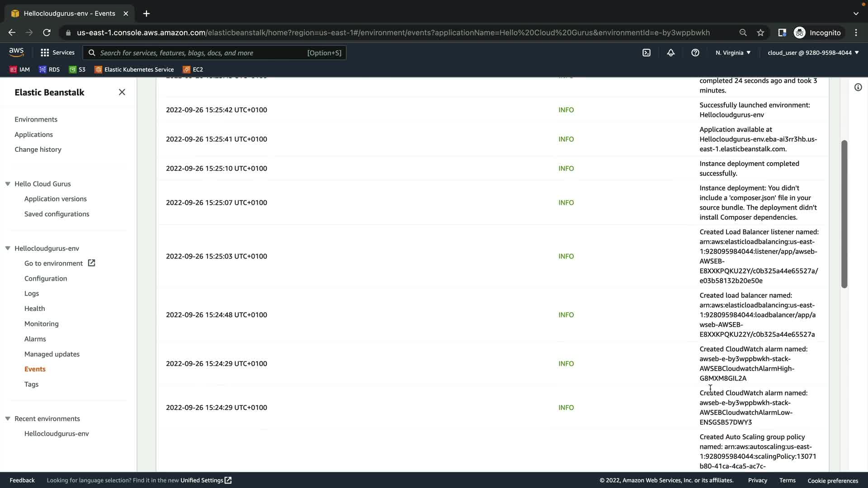Open the notifications bell icon
The height and width of the screenshot is (488, 868).
(671, 53)
